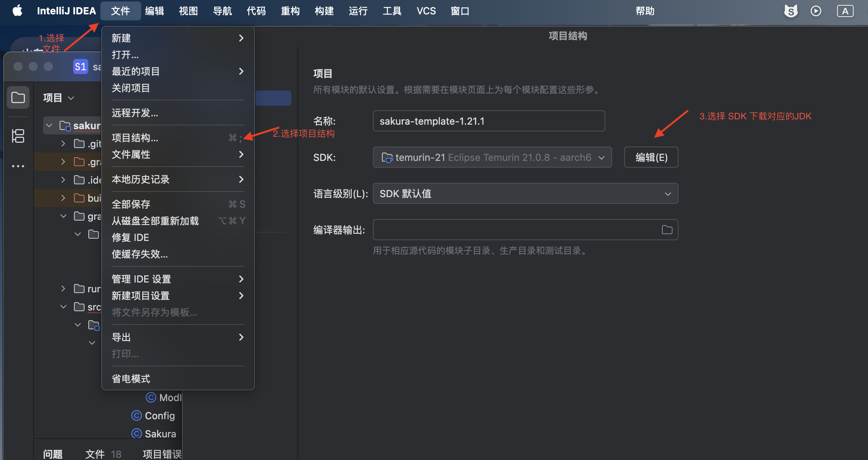Expand the run folder node

click(63, 289)
